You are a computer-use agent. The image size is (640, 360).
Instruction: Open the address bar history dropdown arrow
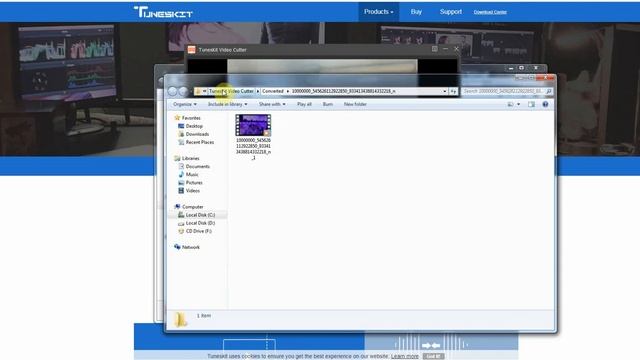pyautogui.click(x=444, y=91)
